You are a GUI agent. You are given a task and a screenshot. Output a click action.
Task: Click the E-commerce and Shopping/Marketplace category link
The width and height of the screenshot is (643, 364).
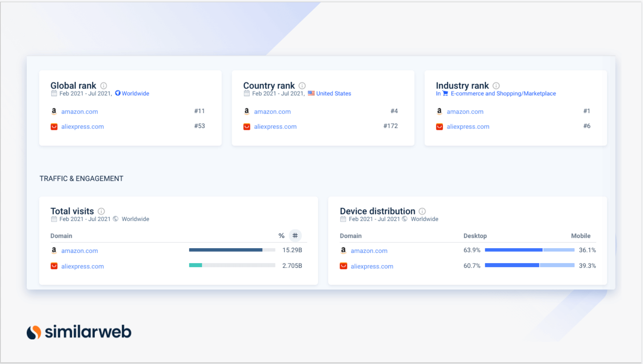tap(503, 93)
